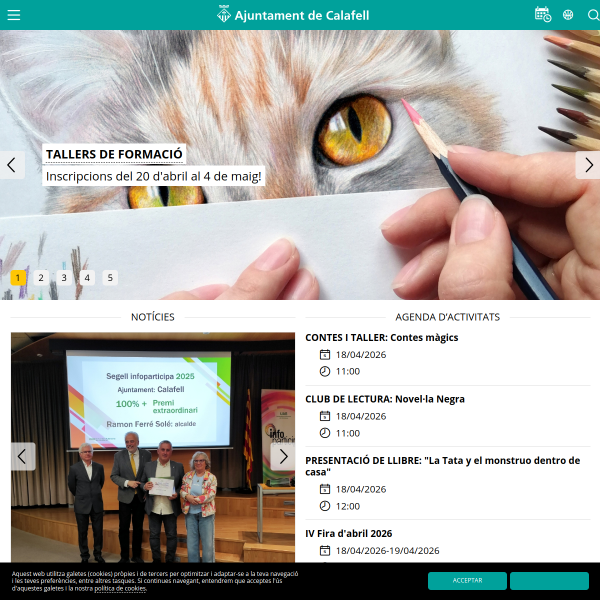Switch to banner slide 3
This screenshot has width=600, height=600.
64,278
